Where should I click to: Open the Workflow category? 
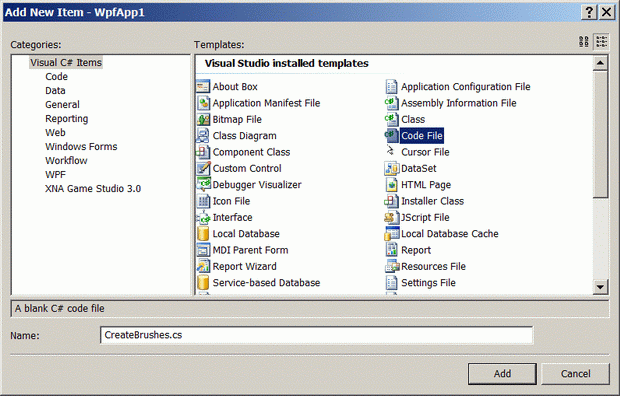click(66, 161)
